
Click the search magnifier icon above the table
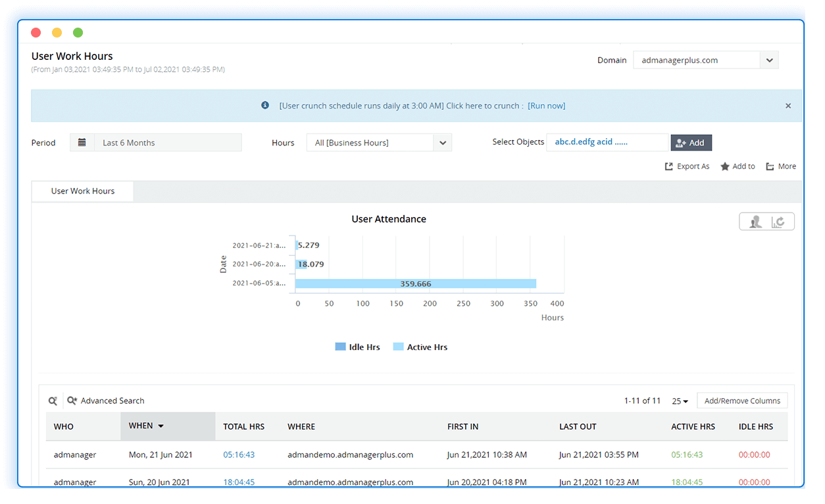point(53,400)
